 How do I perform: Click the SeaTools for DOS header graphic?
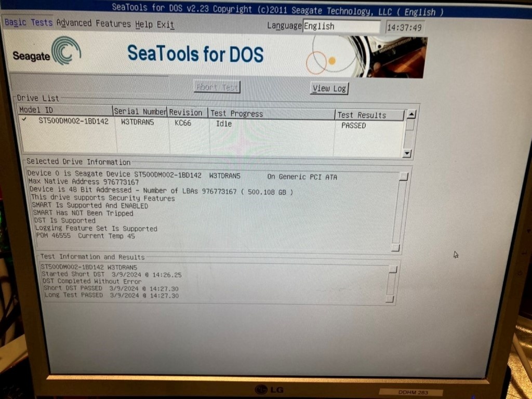point(195,54)
